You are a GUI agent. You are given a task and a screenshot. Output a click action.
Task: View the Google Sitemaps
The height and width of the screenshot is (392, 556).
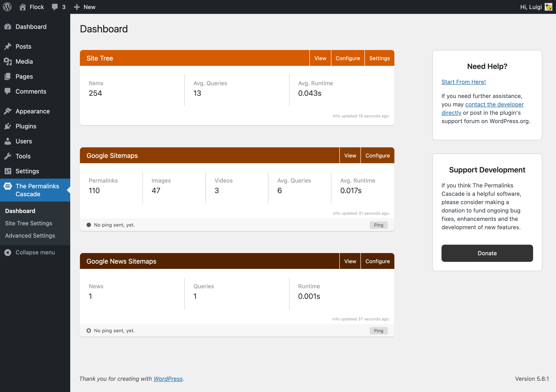click(x=350, y=155)
